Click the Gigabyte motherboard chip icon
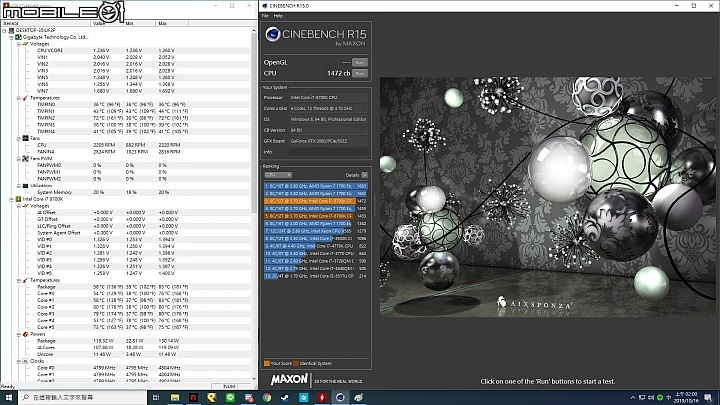The width and height of the screenshot is (720, 405). (x=18, y=37)
